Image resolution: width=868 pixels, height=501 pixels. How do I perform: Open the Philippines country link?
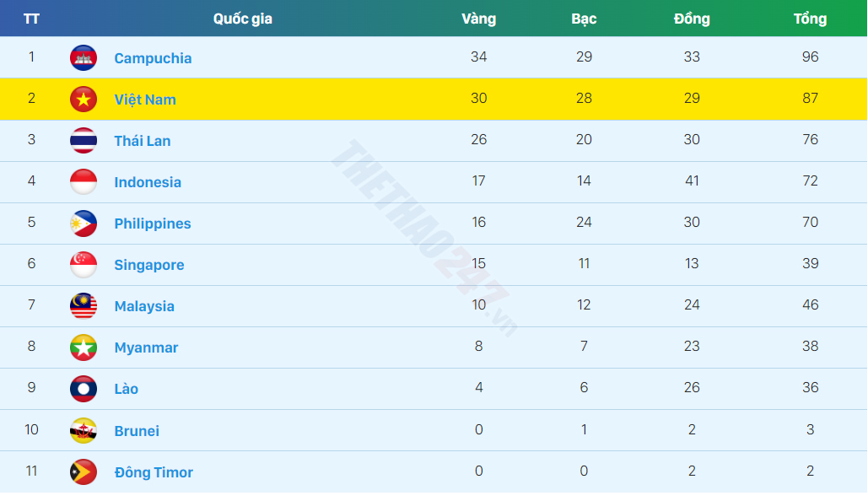point(153,224)
